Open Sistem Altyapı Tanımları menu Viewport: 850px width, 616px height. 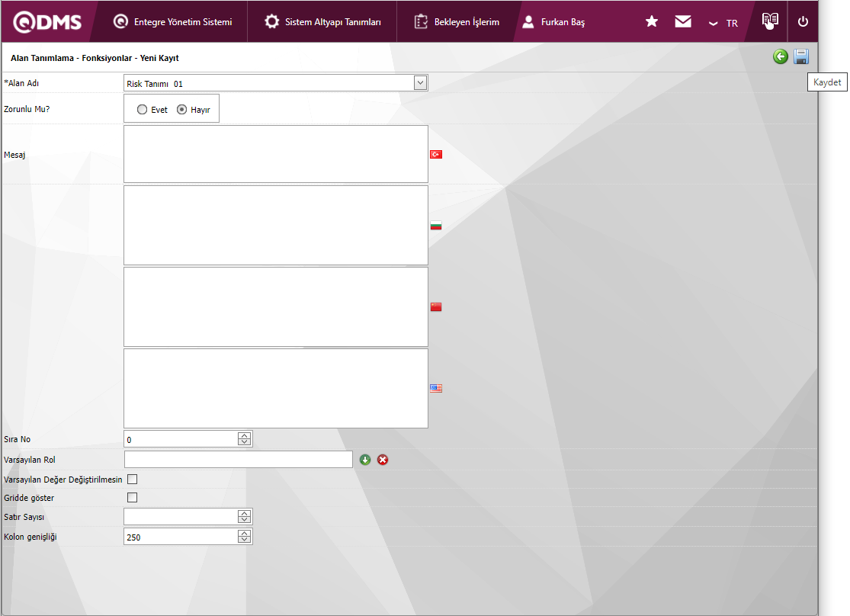(322, 22)
